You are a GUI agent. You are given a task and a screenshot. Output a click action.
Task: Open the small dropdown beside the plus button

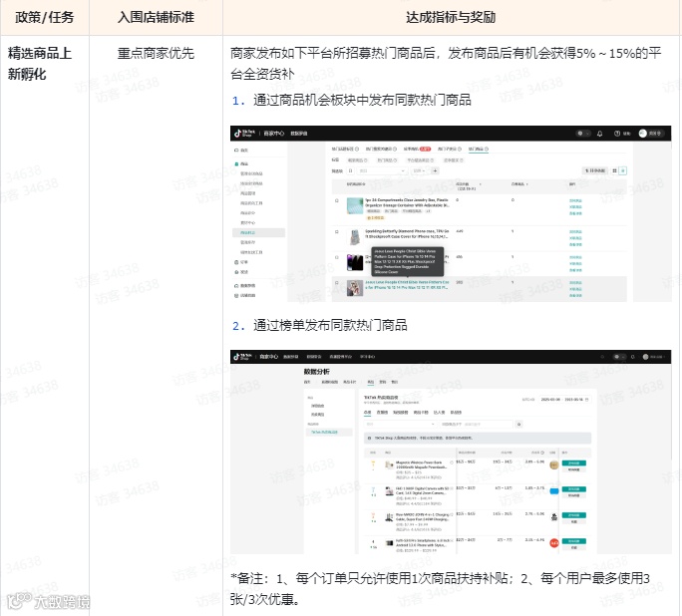click(420, 170)
